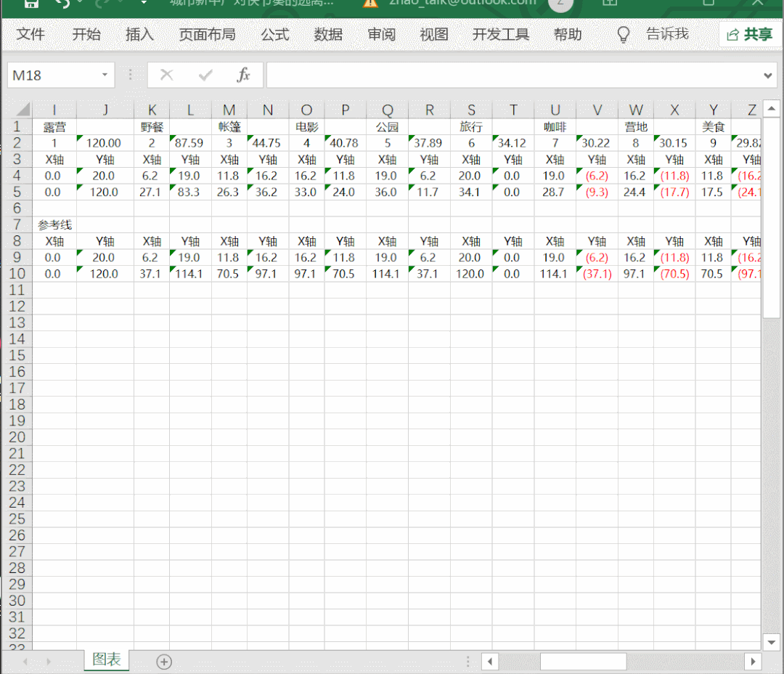
Task: Open the 开发工具 ribbon tab
Action: tap(500, 35)
